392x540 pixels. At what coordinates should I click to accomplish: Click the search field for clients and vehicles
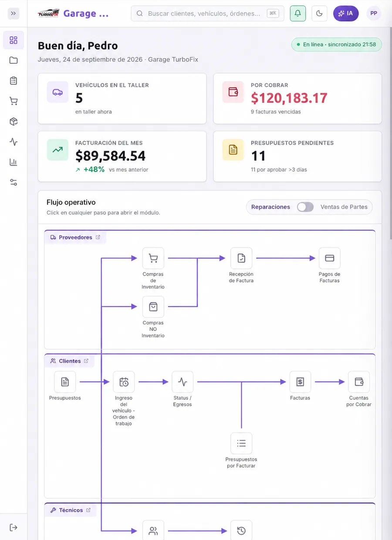click(x=207, y=13)
